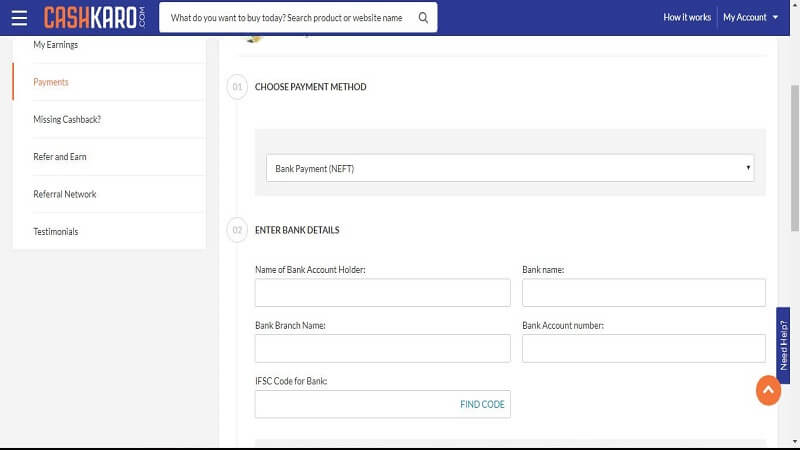The height and width of the screenshot is (450, 800).
Task: Go to Refer and Earn
Action: coord(60,157)
